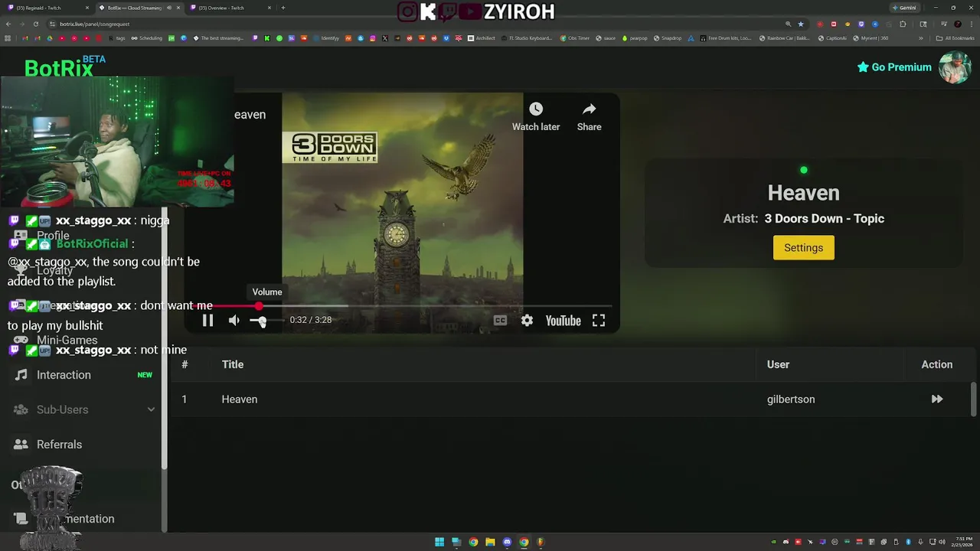Open the FL Studio Keyboard bookmark
The width and height of the screenshot is (980, 551).
click(x=526, y=38)
